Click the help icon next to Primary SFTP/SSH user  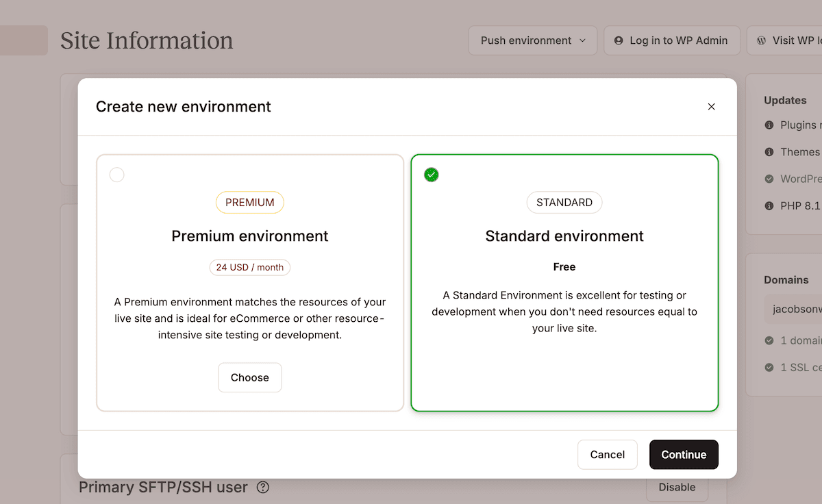[263, 488]
